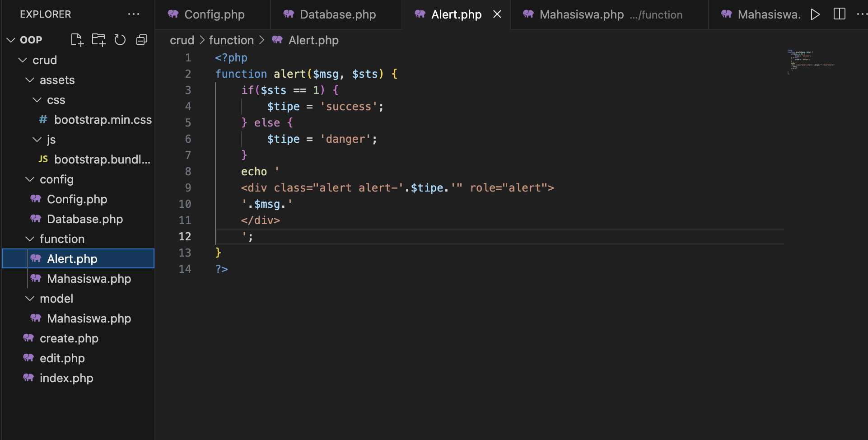
Task: Run the PHP file with play icon
Action: pyautogui.click(x=815, y=14)
